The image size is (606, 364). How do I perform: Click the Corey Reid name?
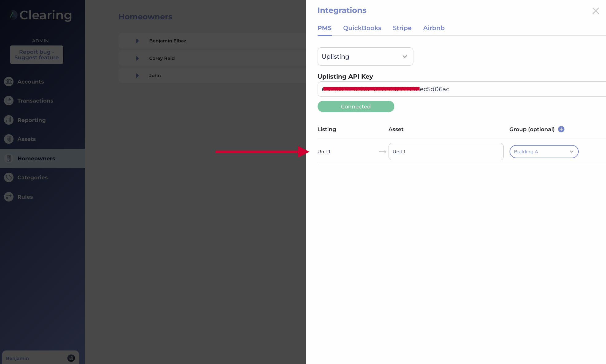162,58
